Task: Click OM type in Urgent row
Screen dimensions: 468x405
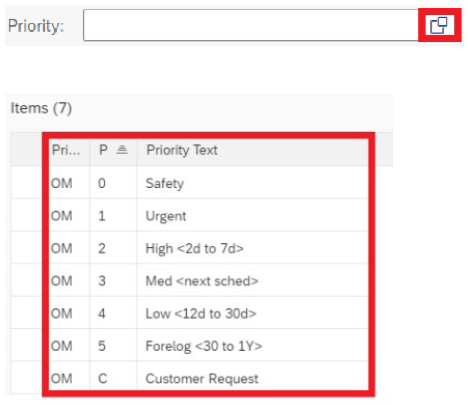Action: tap(62, 216)
